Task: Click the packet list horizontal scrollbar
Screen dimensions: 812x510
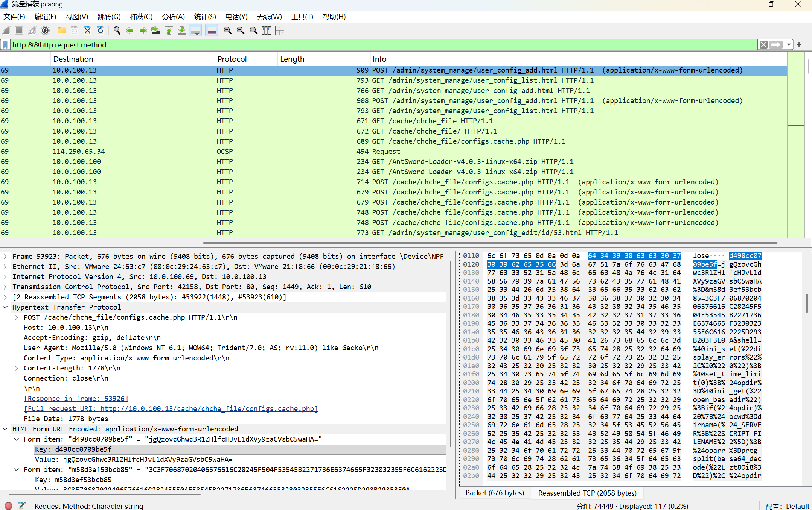Action: 489,243
